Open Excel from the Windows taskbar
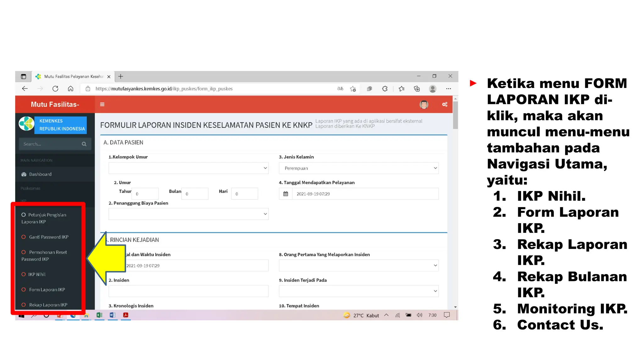The width and height of the screenshot is (644, 362). click(x=99, y=315)
